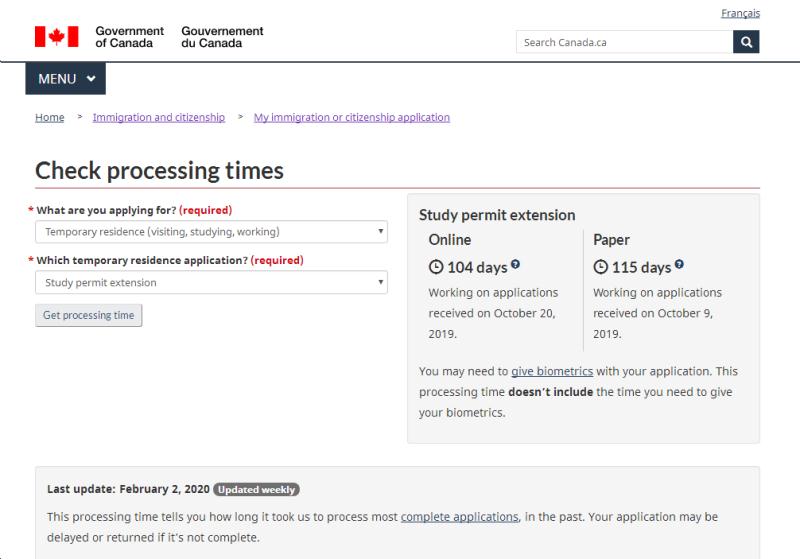Image resolution: width=800 pixels, height=559 pixels.
Task: Open 'Which temporary residence application' dropdown
Action: [211, 282]
